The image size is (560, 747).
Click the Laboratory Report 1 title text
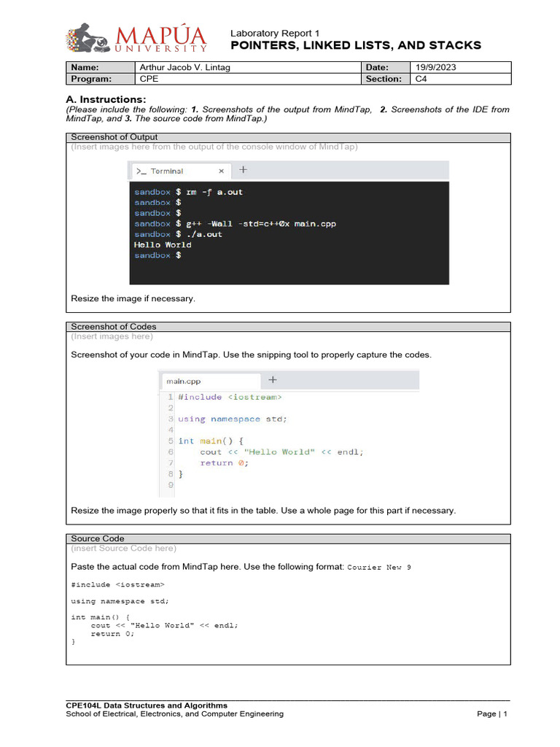tap(275, 34)
